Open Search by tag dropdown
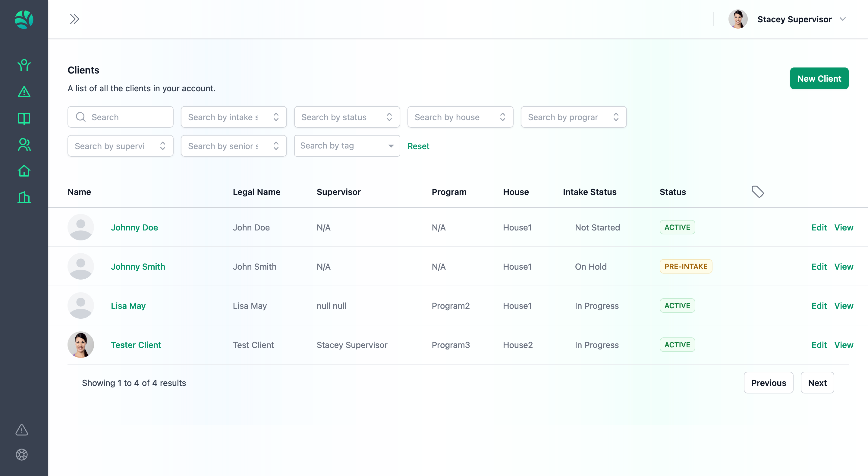 click(x=347, y=146)
